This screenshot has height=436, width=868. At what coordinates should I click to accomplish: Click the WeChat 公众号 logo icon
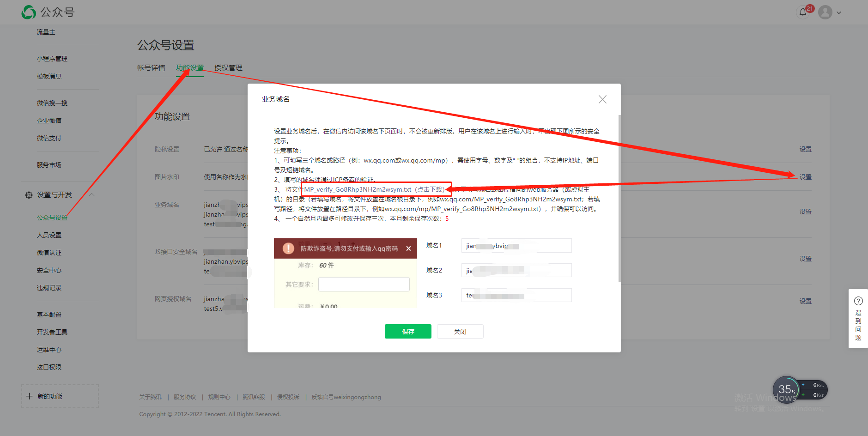point(29,12)
